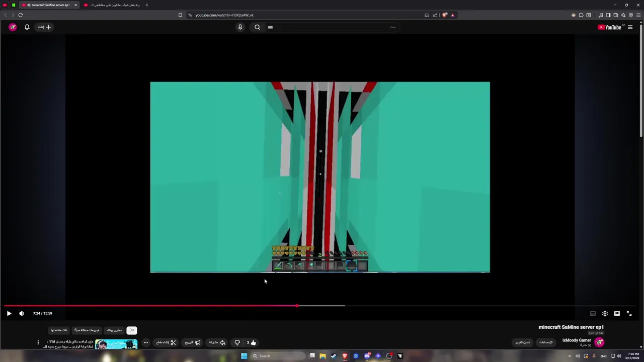This screenshot has height=362, width=644.
Task: Open the YouTube hamburger guide menu
Action: tap(630, 27)
